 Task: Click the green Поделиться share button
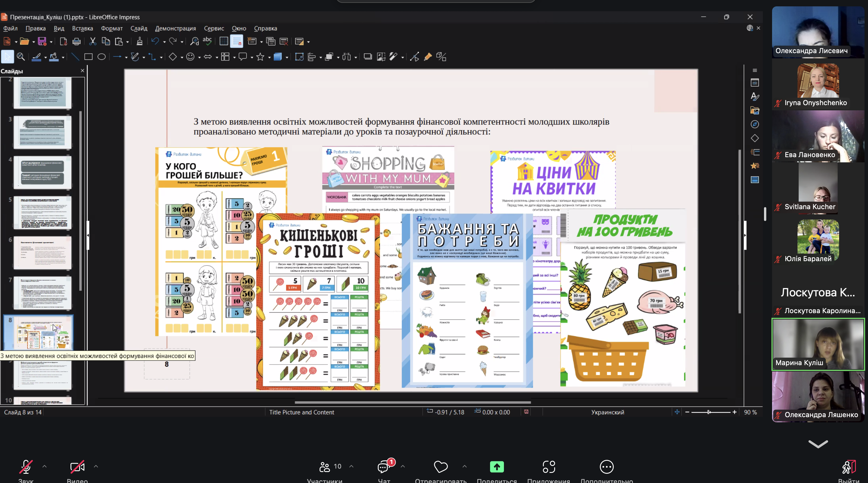tap(497, 471)
